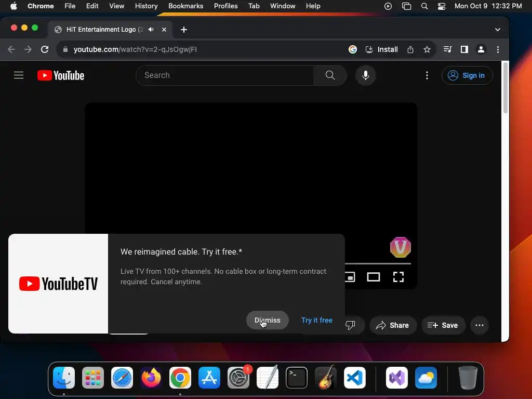The height and width of the screenshot is (399, 532).
Task: Mute the tab audio icon
Action: tap(151, 30)
